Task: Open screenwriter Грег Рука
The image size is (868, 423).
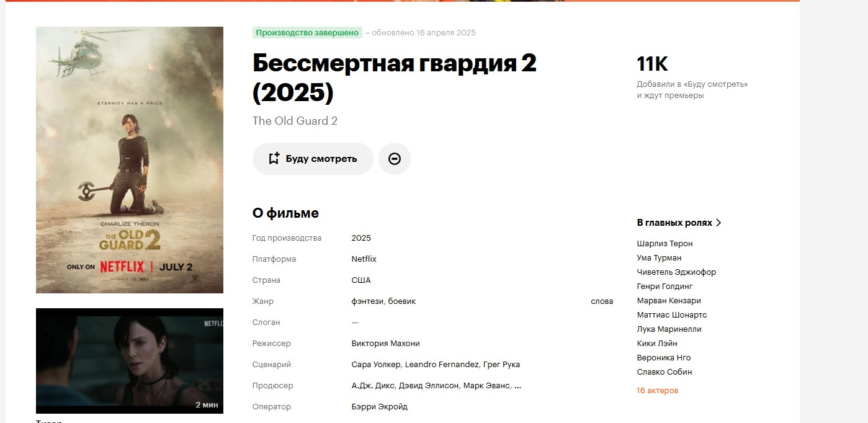Action: coord(502,365)
